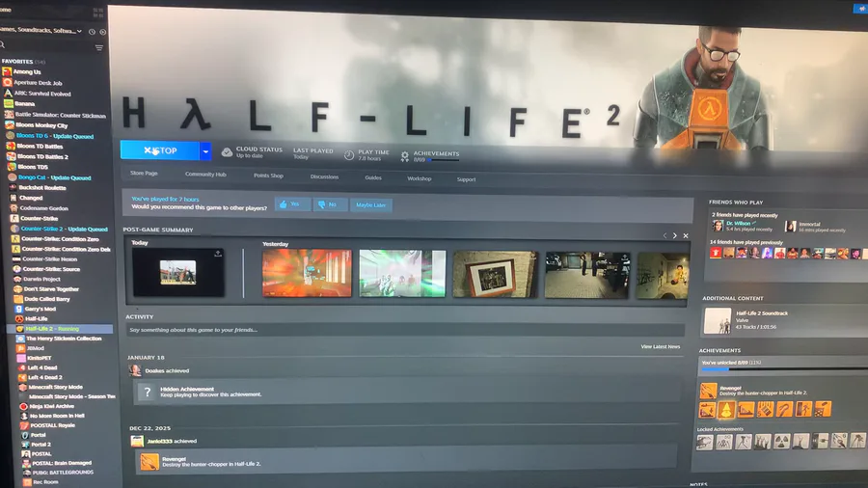Close the Post-Game Summary panel
868x488 pixels.
click(686, 235)
